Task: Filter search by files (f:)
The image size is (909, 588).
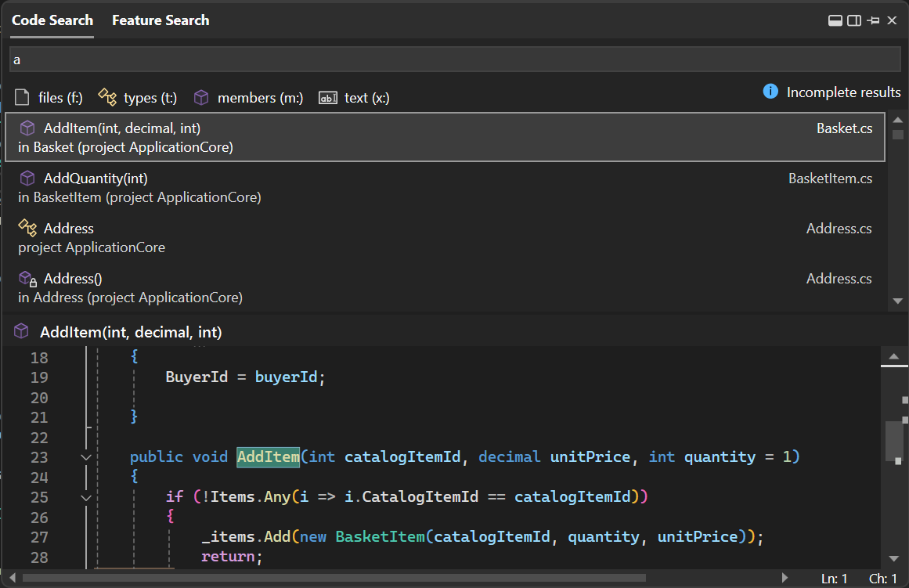Action: (x=49, y=98)
